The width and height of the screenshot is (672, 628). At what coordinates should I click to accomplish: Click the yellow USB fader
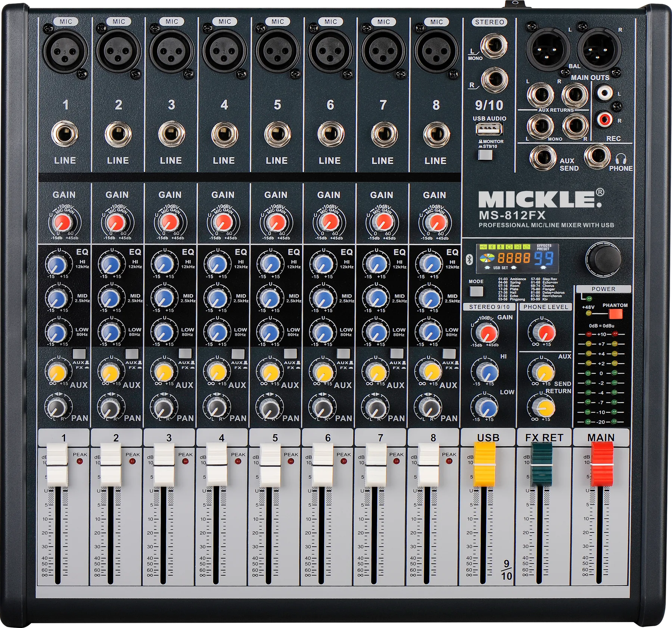pyautogui.click(x=485, y=464)
